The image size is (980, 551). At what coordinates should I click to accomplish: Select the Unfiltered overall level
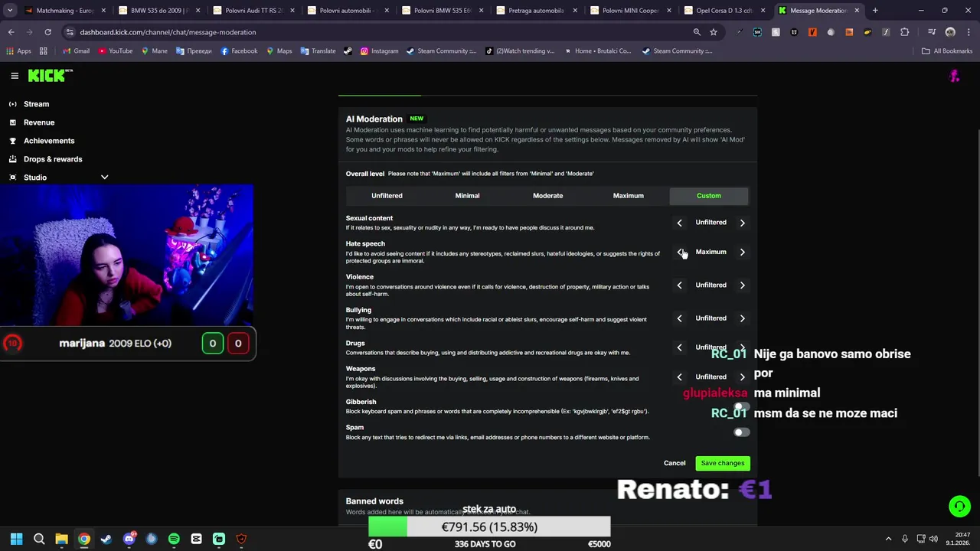coord(387,196)
